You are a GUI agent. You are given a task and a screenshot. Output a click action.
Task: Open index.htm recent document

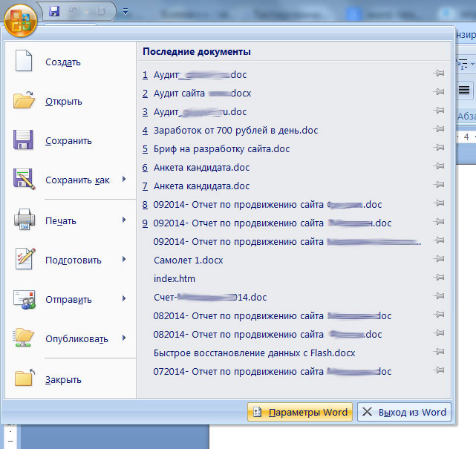pos(175,278)
